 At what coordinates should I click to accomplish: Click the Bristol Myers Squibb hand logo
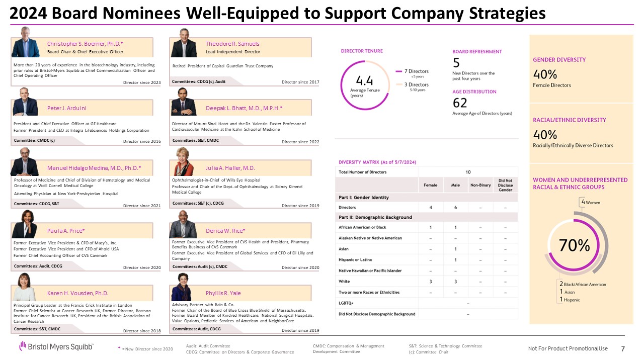click(22, 345)
